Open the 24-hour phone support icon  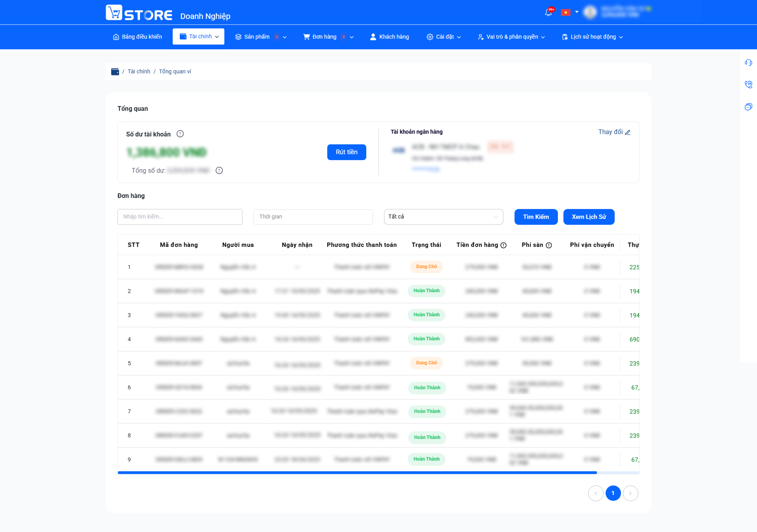point(748,84)
